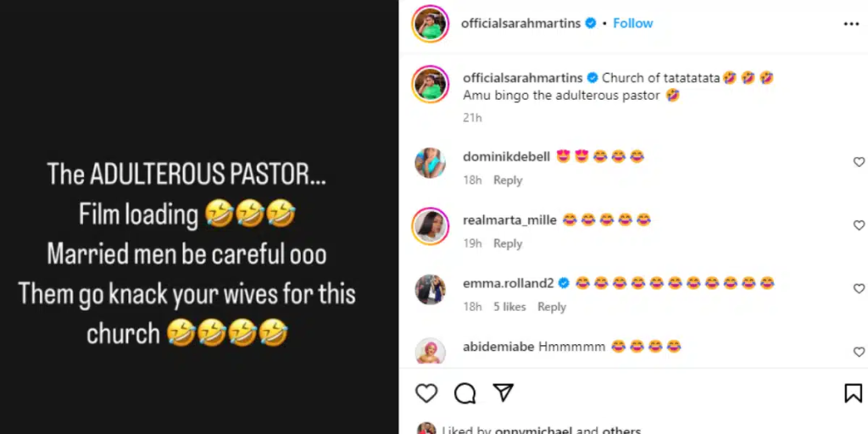Reply to emma.rolland2's comment
The width and height of the screenshot is (868, 434).
[x=552, y=307]
